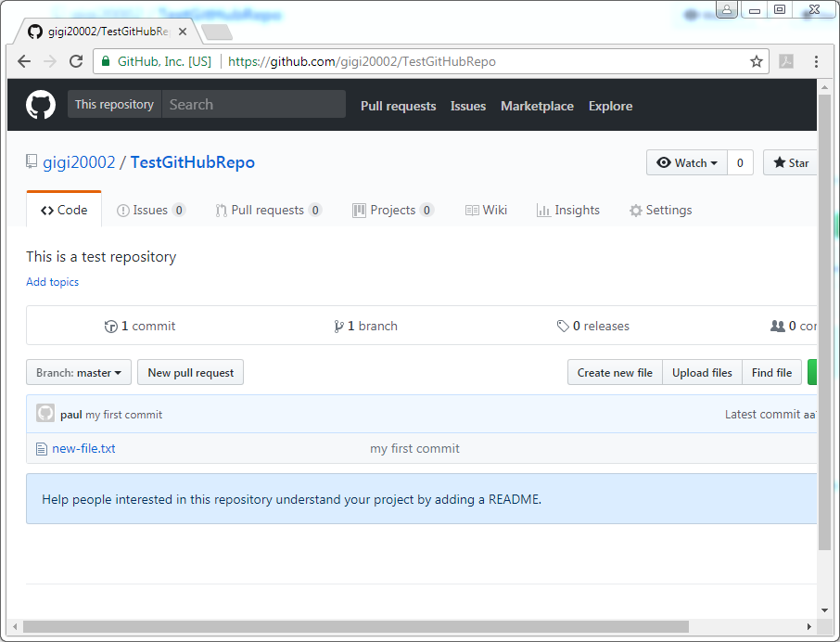The image size is (840, 642).
Task: Switch to the Issues repository tab
Action: coord(151,210)
